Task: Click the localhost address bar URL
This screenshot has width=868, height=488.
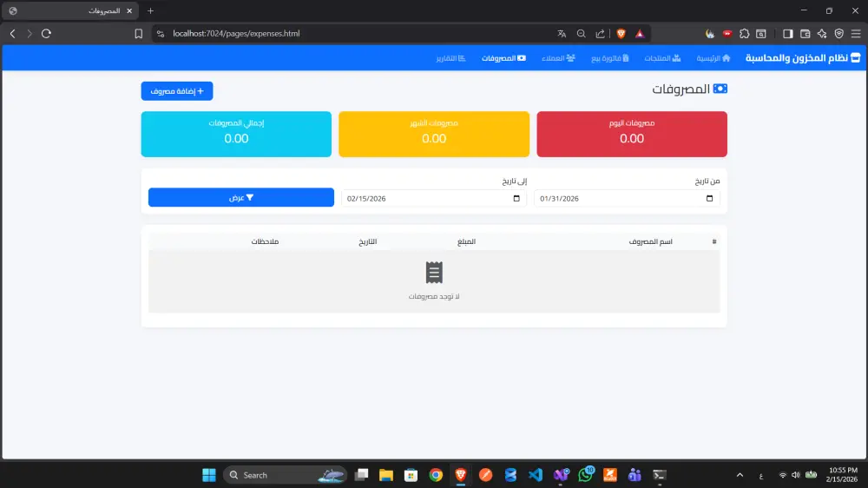Action: point(236,34)
